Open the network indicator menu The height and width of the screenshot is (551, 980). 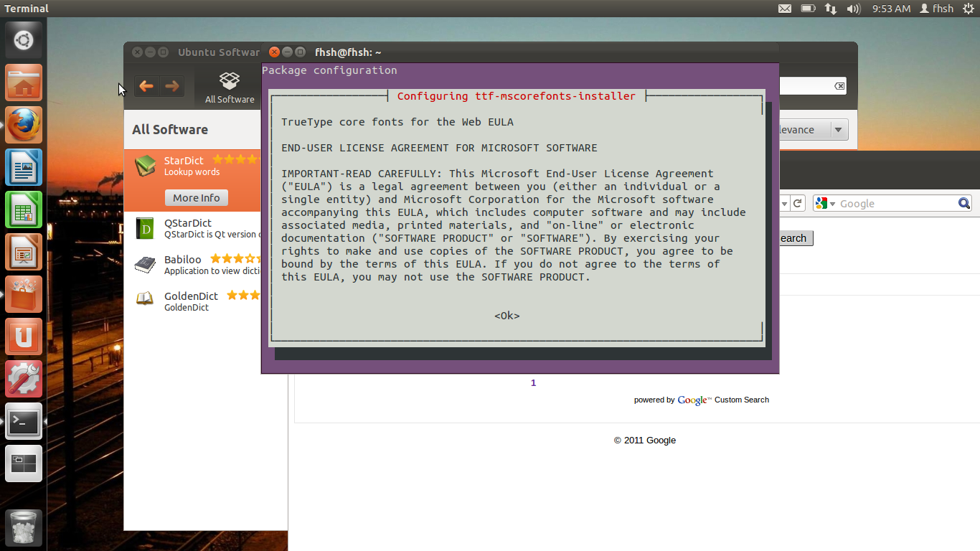(x=831, y=9)
